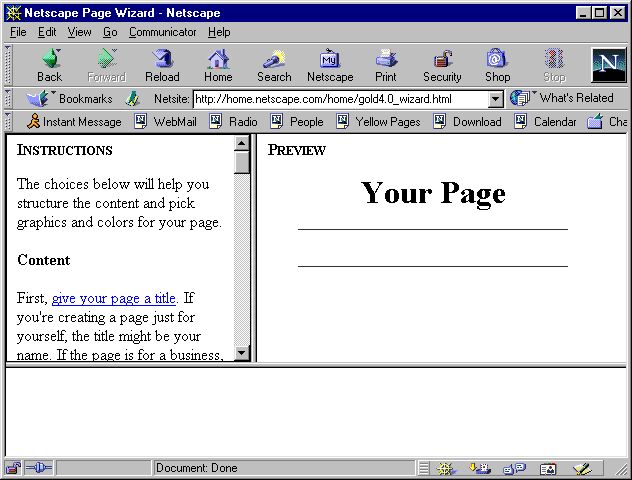The height and width of the screenshot is (480, 632).
Task: Go to the Home page
Action: tap(218, 65)
